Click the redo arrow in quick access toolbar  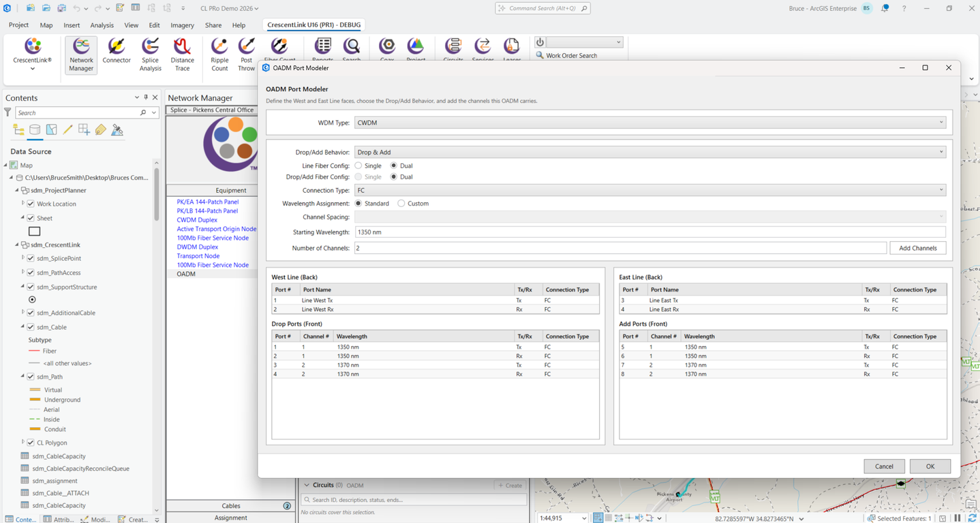[x=99, y=8]
